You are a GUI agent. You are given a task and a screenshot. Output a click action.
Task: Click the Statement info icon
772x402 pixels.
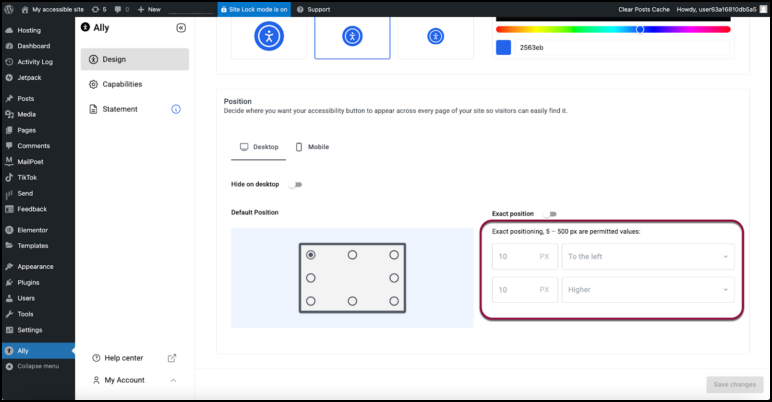tap(176, 109)
